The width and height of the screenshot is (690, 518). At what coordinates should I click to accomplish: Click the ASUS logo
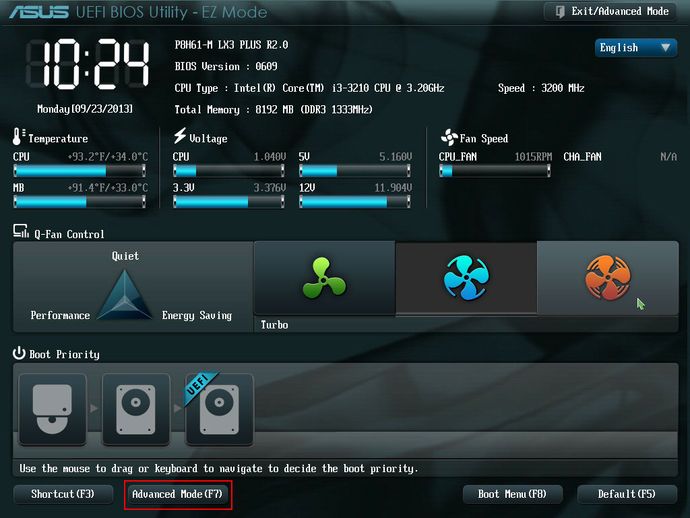click(39, 12)
